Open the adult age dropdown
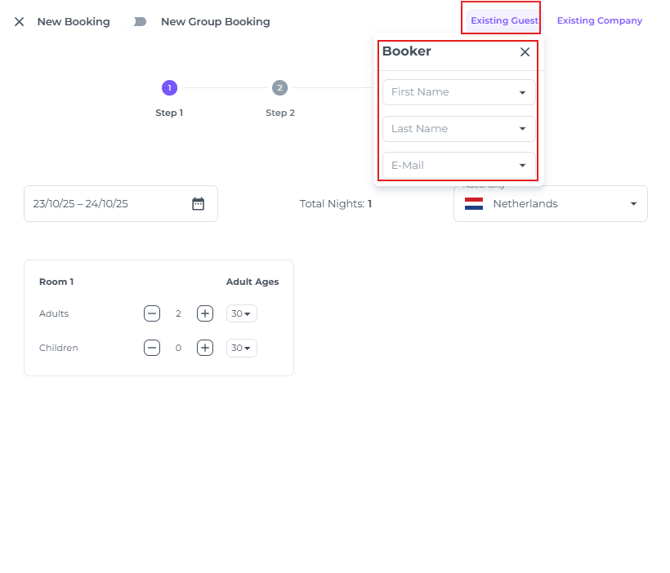Screen dimensions: 670x573 pyautogui.click(x=241, y=314)
